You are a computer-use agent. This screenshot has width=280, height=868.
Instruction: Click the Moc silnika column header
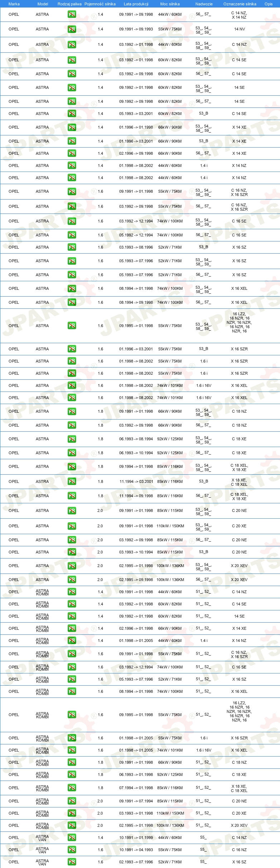point(170,4)
